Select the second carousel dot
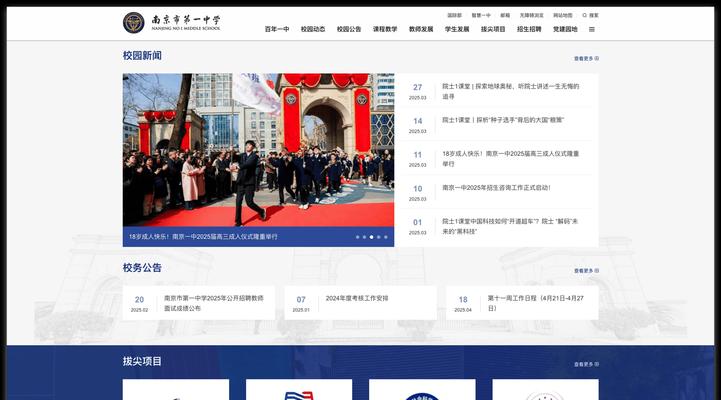This screenshot has width=721, height=400. (x=364, y=237)
